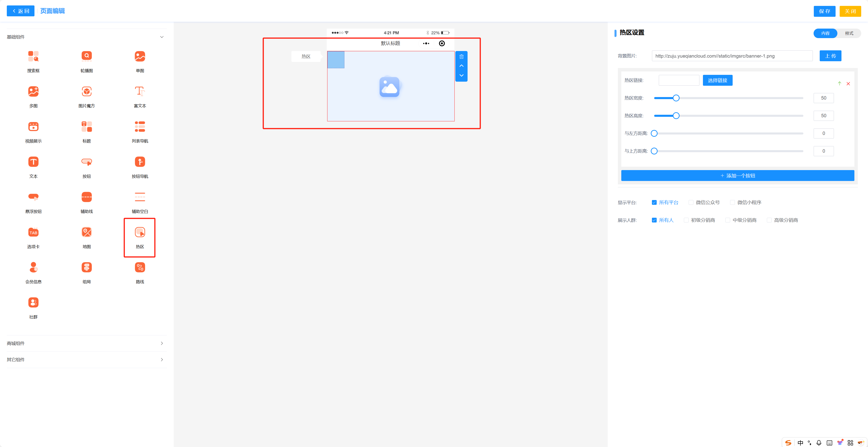Screen dimensions: 868x447
Task: Choose the 悬浮按钮 floating button component
Action: click(x=33, y=197)
